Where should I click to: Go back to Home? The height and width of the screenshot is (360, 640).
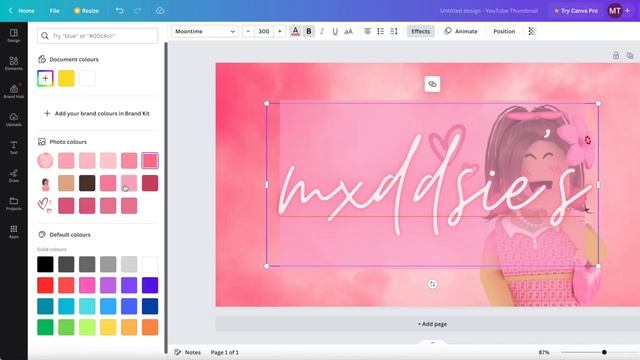coord(22,11)
